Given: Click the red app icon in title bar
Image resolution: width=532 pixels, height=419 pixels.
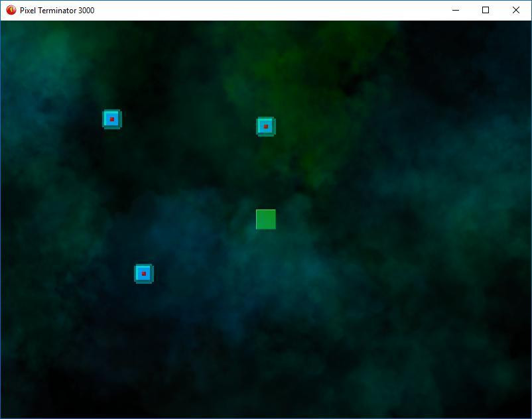Looking at the screenshot, I should coord(11,10).
